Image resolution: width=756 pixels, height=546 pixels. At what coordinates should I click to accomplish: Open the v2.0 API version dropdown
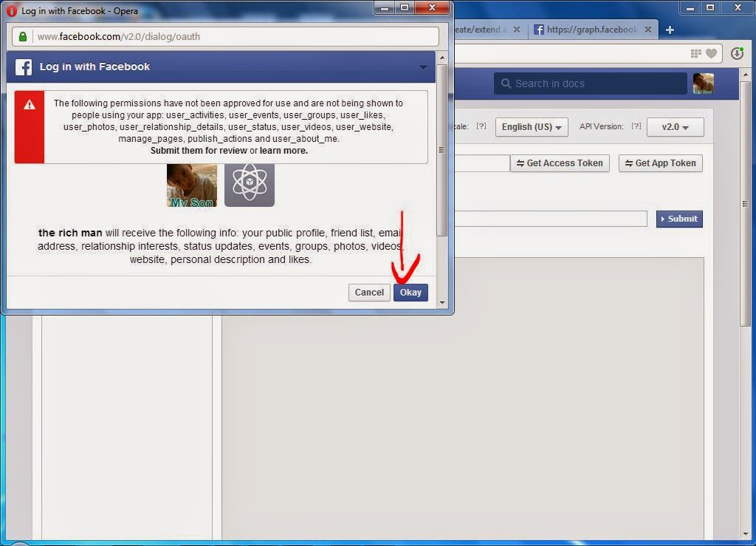point(675,127)
